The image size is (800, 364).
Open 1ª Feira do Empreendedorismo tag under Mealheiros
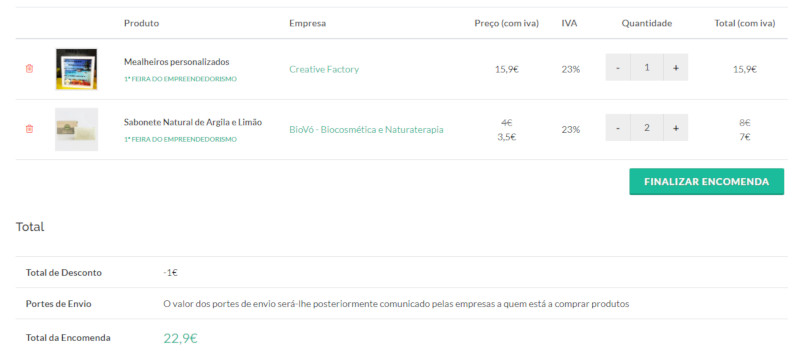180,79
